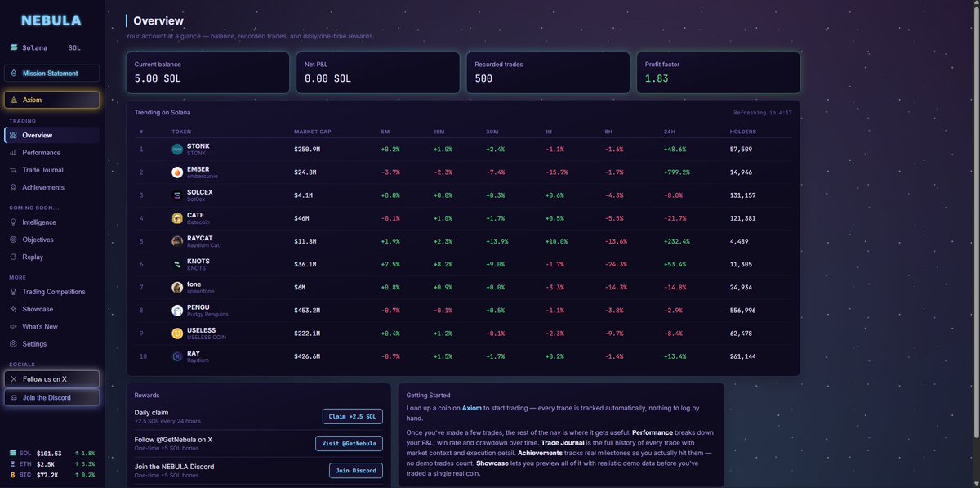Click the KNOTS token logo
This screenshot has width=980, height=488.
click(177, 265)
